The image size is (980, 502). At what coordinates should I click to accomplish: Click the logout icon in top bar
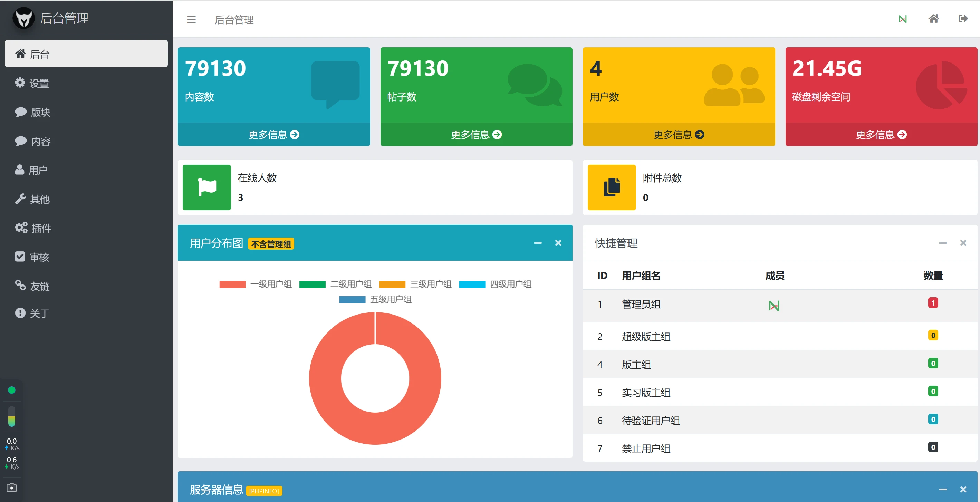[x=963, y=19]
